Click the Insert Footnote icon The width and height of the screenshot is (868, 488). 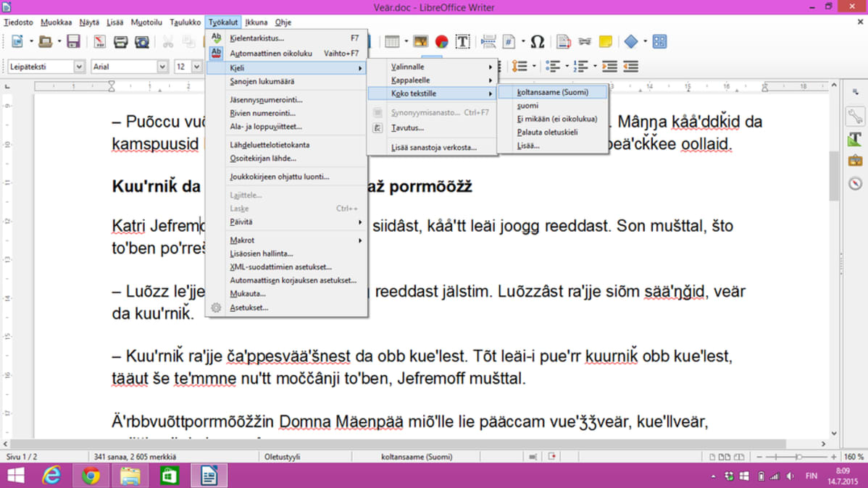coord(564,41)
